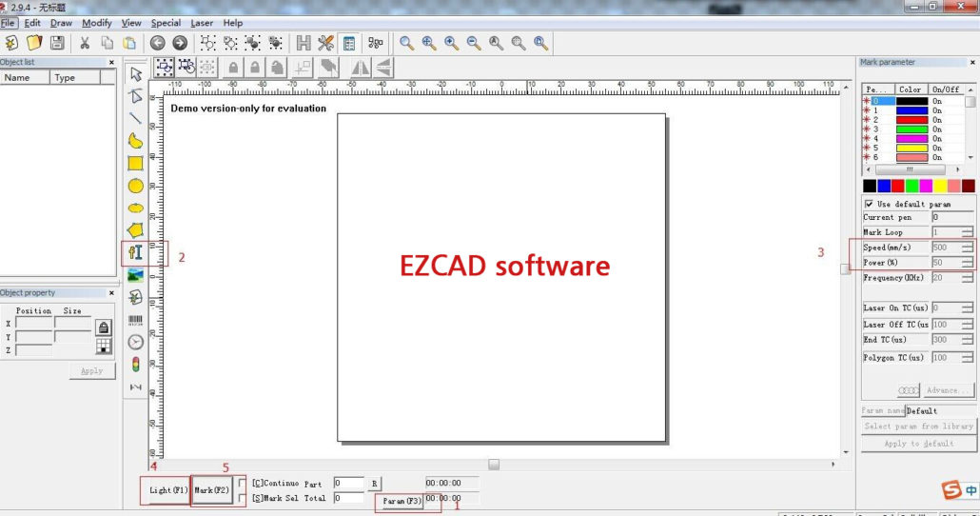Click the vertical Mirror icon

(x=383, y=67)
